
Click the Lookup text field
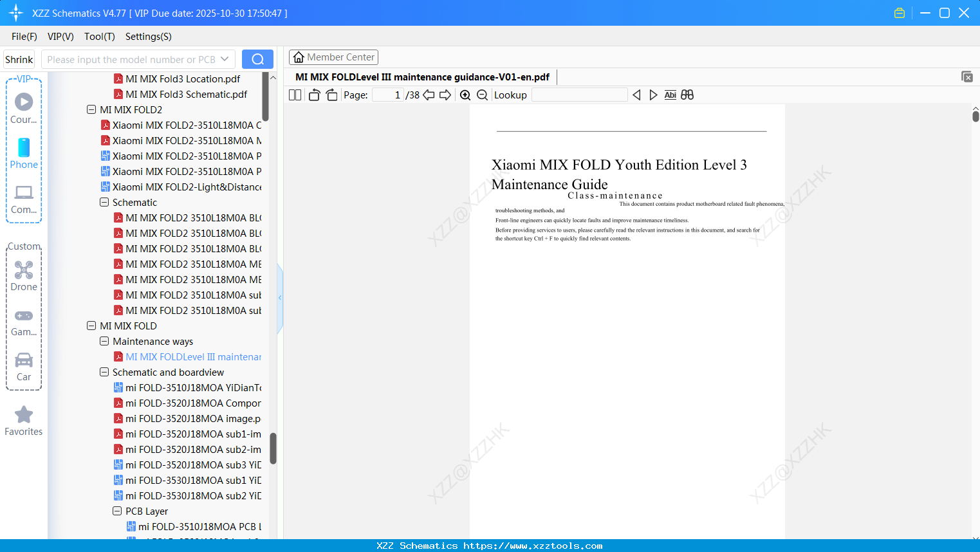coord(580,95)
